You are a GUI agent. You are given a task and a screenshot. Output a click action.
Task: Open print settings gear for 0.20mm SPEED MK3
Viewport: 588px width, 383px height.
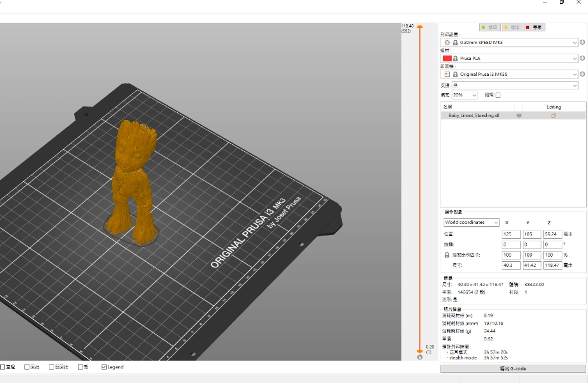click(x=582, y=42)
